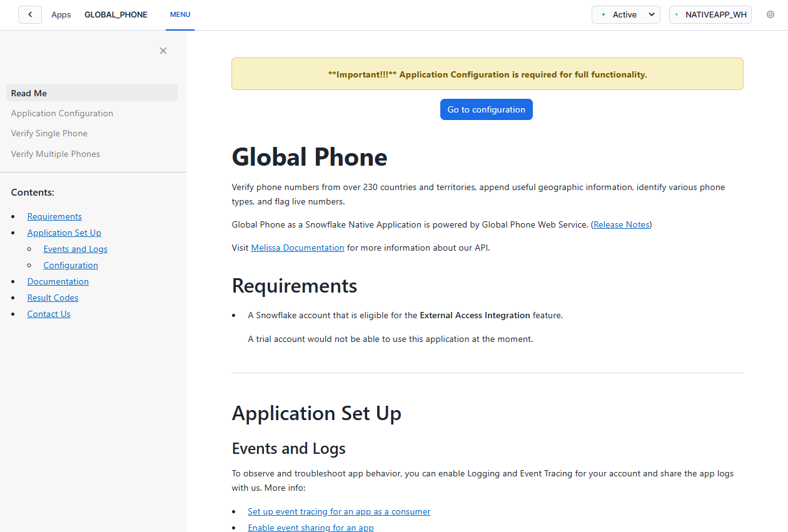Jump to Application Set Up in contents

coord(64,233)
